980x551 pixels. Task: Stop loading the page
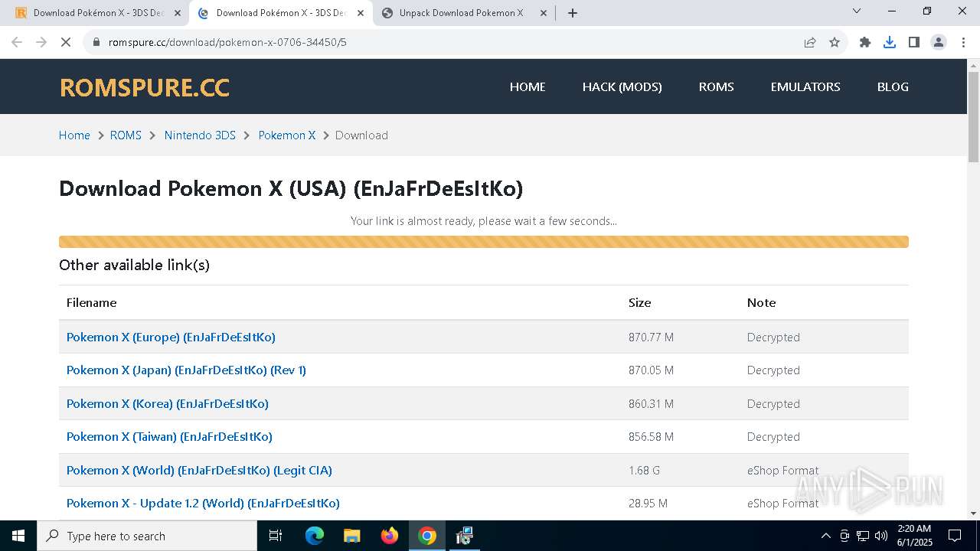click(66, 42)
